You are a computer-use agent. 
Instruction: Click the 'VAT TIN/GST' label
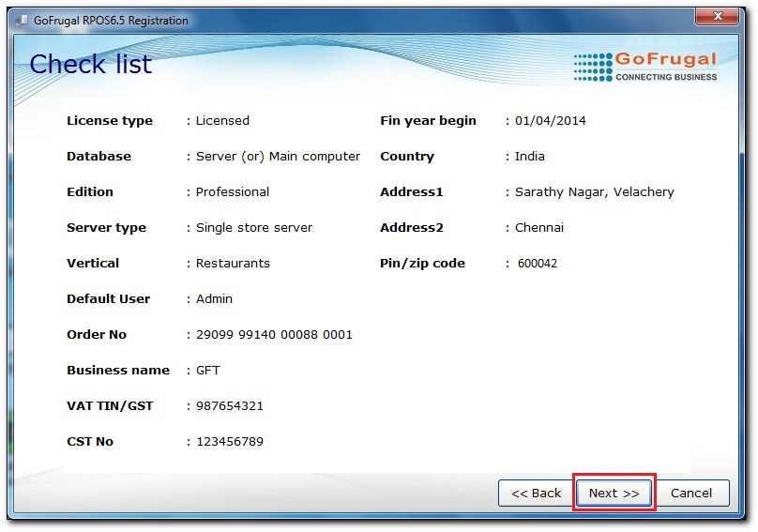(x=110, y=405)
